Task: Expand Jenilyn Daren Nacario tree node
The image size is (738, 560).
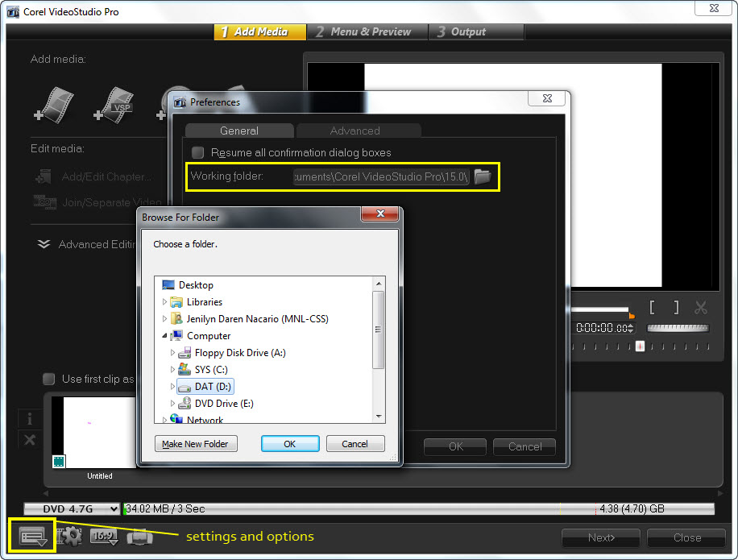Action: tap(164, 318)
